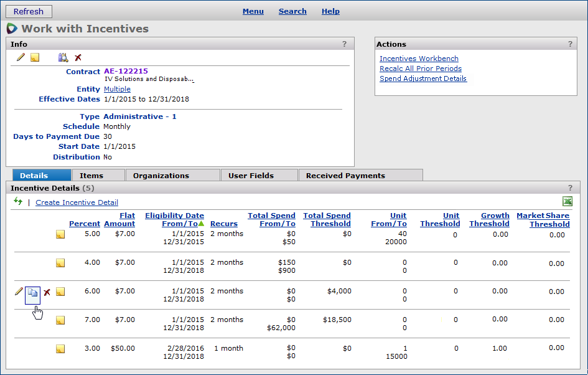Open the Incentives Workbench link

tap(419, 59)
